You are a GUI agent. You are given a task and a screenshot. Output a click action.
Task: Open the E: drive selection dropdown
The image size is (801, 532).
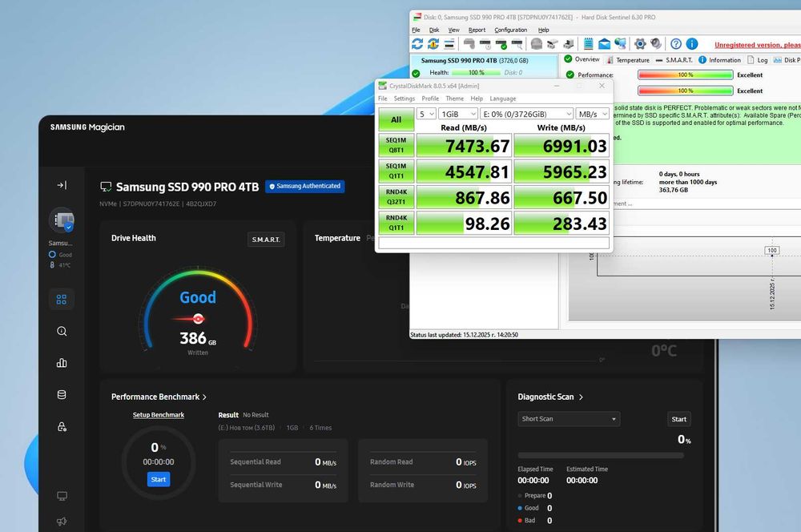pos(527,114)
